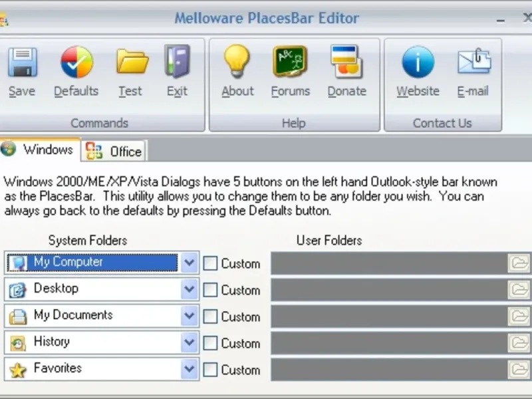Minimize the PlacesBar Editor window
Image resolution: width=532 pixels, height=399 pixels.
(x=501, y=20)
